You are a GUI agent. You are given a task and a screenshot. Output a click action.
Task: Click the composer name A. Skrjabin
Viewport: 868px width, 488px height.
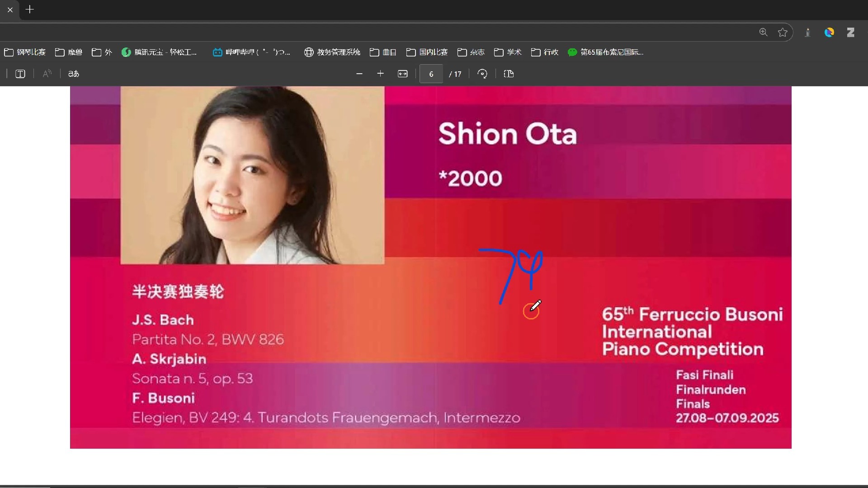click(x=169, y=359)
